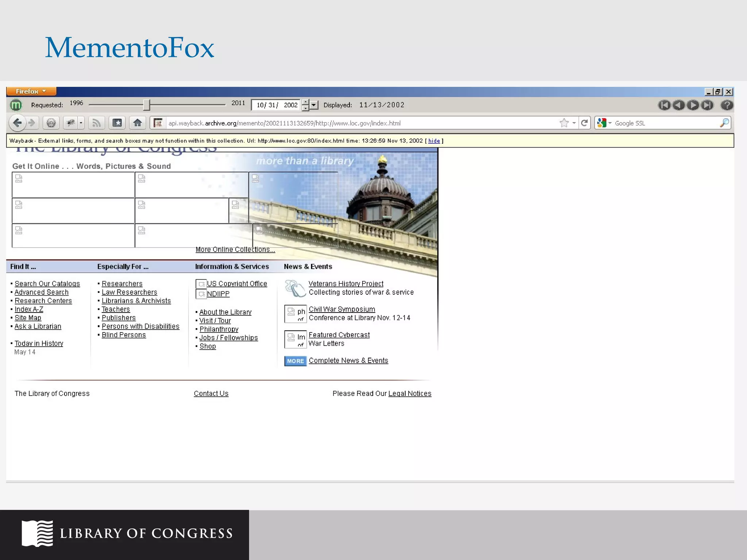747x560 pixels.
Task: Go to the next memento
Action: pos(693,105)
